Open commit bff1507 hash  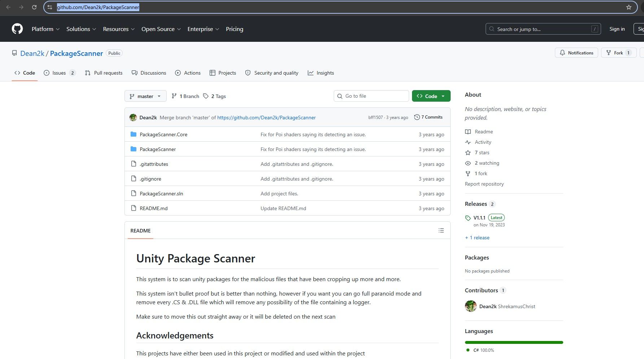(x=376, y=118)
